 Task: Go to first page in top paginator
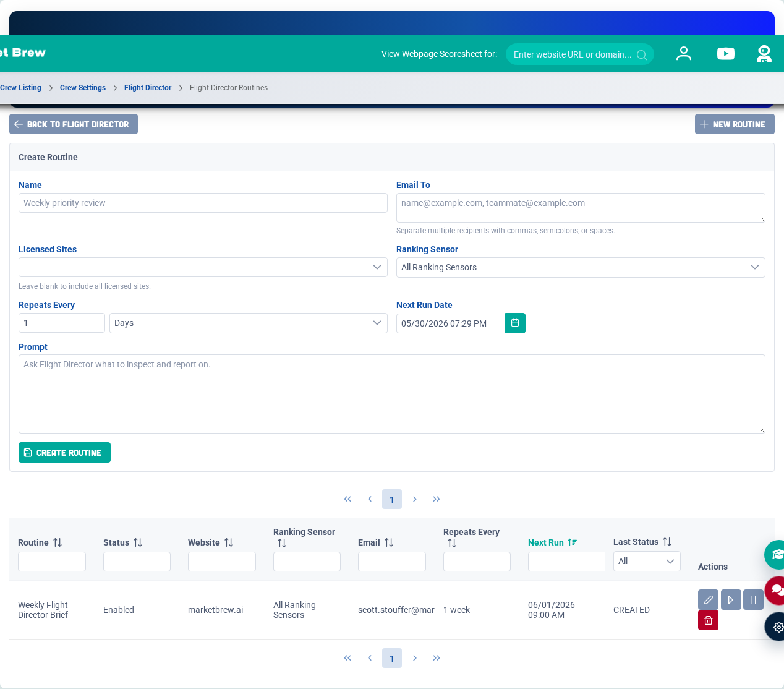pyautogui.click(x=347, y=499)
